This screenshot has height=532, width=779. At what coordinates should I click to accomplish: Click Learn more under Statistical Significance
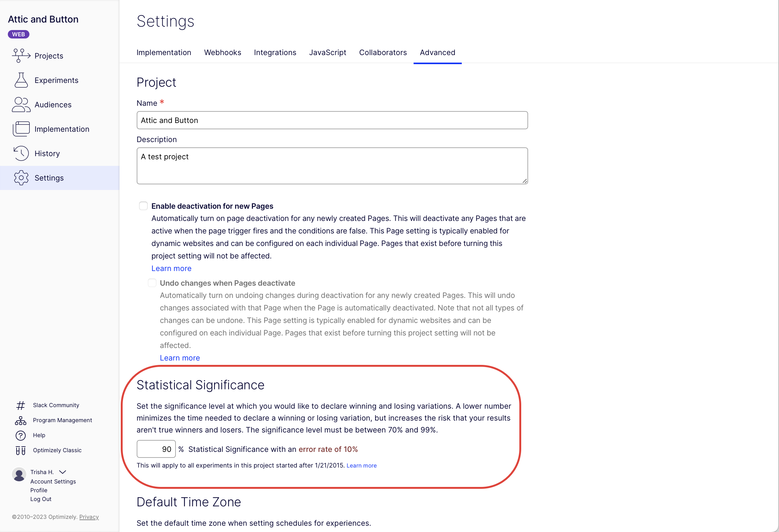[361, 466]
